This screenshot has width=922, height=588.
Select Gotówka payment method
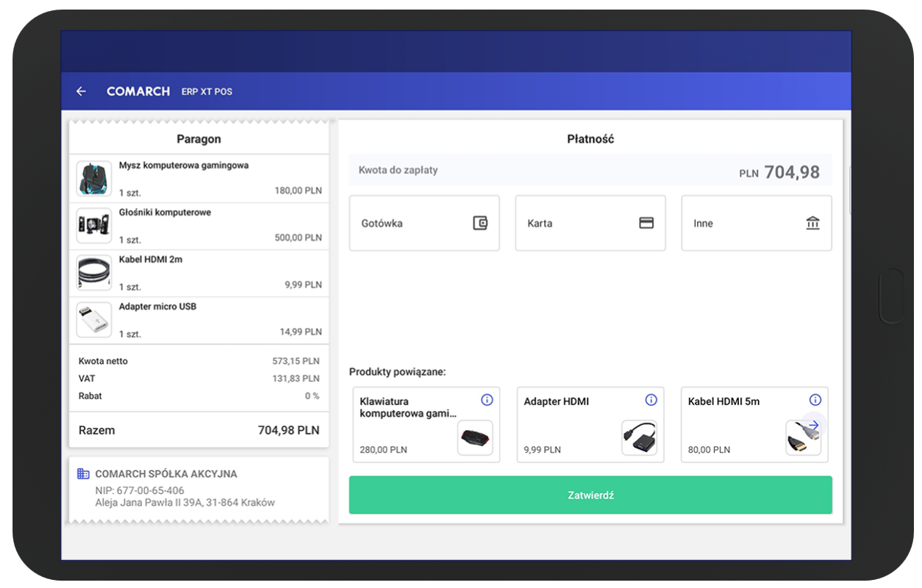point(424,223)
